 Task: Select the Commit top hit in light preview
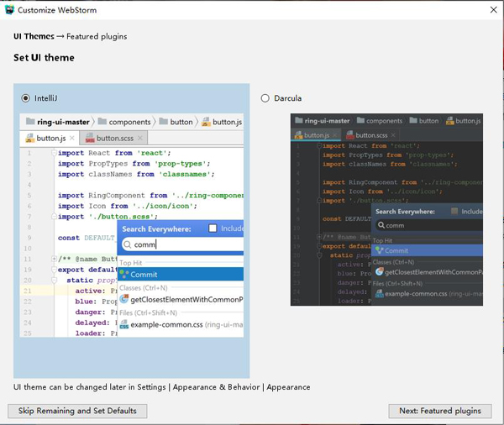coord(181,274)
